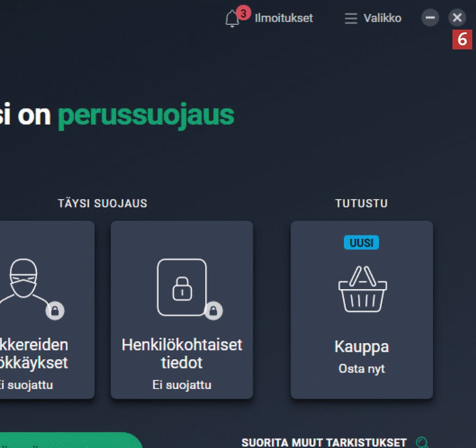476x448 pixels.
Task: Click the locked document icon
Action: pyautogui.click(x=182, y=287)
